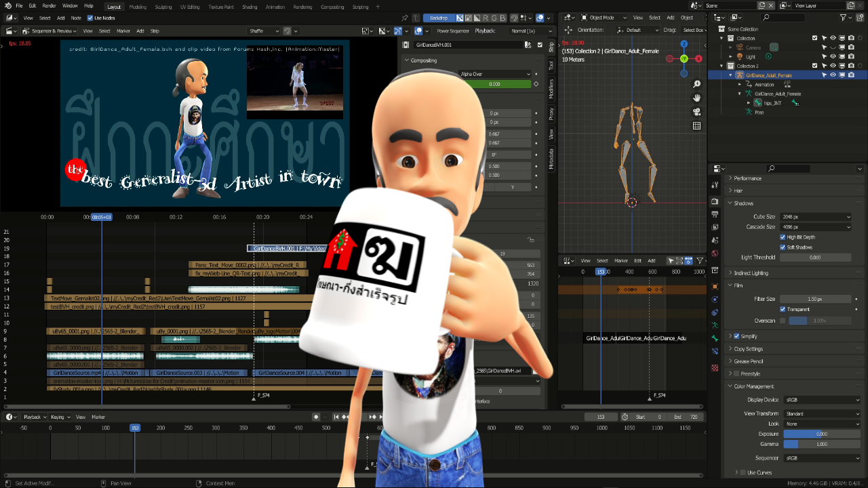Open the Render properties tab icon
This screenshot has height=488, width=868.
pos(715,202)
